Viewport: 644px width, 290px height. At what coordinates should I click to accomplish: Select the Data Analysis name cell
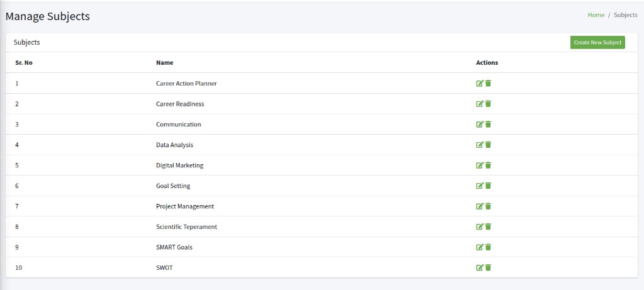coord(175,145)
